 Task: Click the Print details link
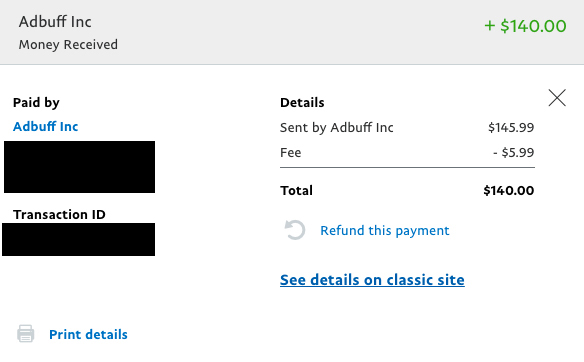(x=88, y=334)
